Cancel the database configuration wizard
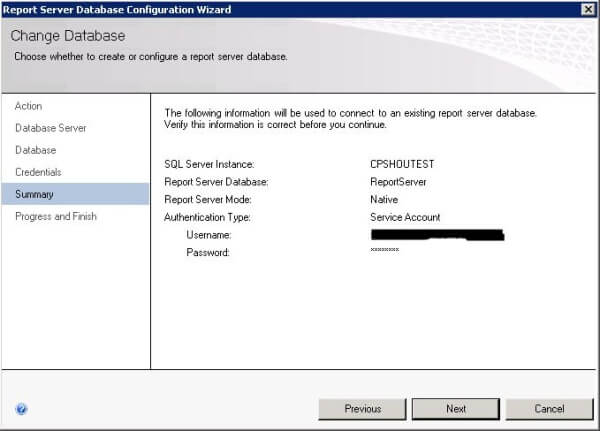 pos(549,409)
